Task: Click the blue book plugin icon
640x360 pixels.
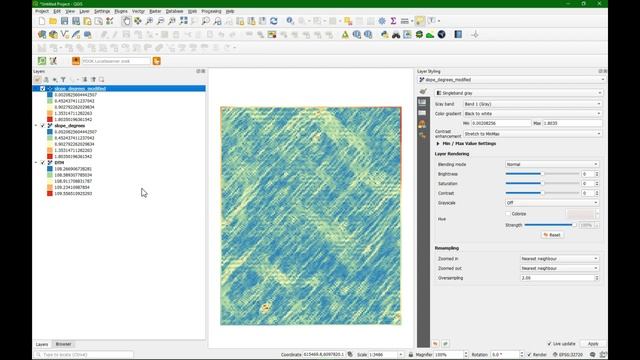Action: pos(458,35)
